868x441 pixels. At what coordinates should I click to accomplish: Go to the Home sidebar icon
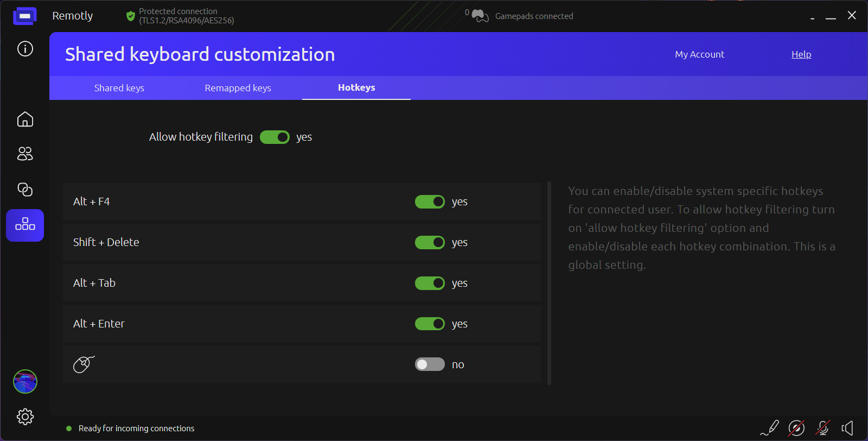click(x=25, y=119)
